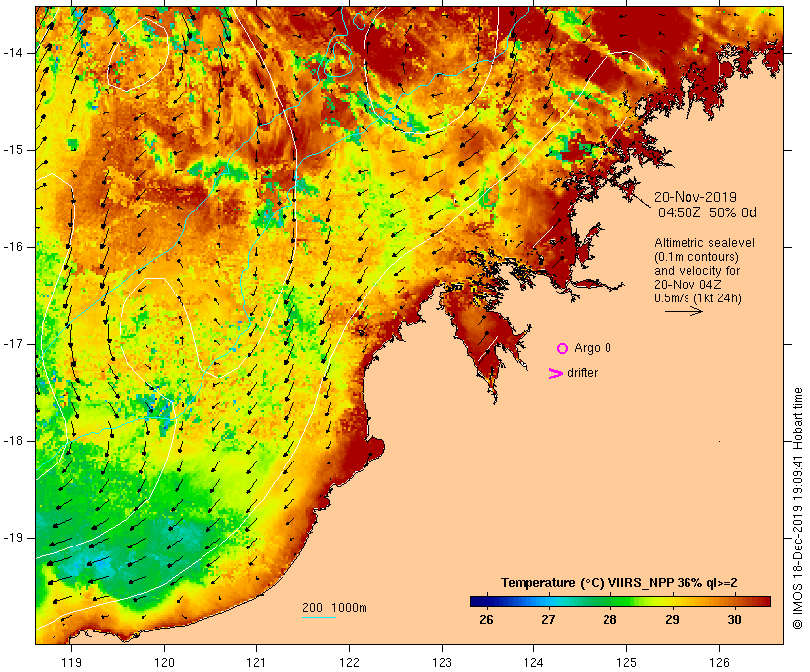Screen dimensions: 810x672
Task: Click the '125' longitude axis label
Action: pos(626,662)
